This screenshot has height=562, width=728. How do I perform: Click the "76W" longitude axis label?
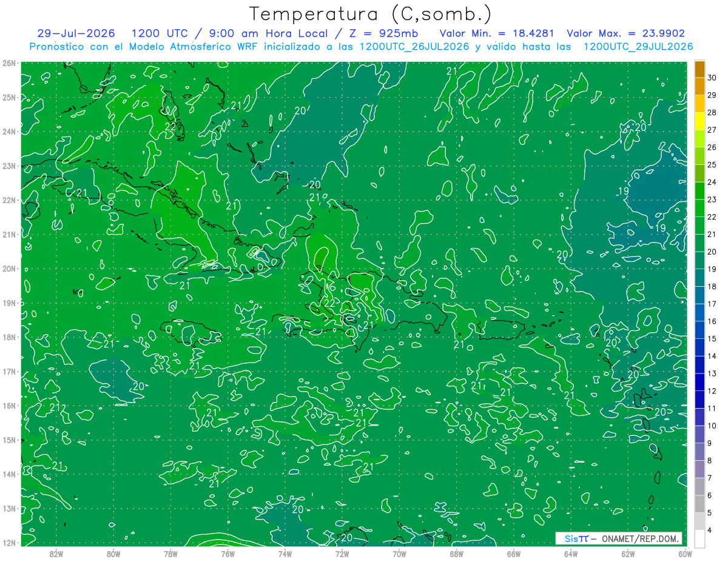tap(227, 554)
